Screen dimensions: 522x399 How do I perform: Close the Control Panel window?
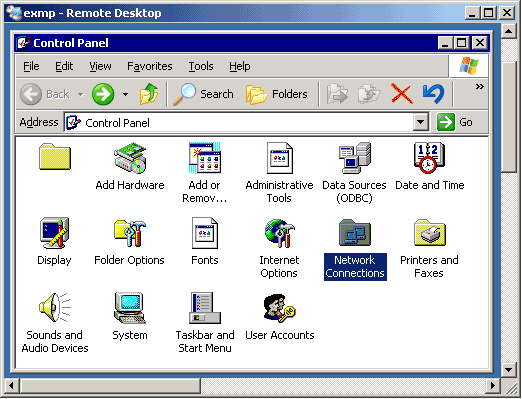480,43
